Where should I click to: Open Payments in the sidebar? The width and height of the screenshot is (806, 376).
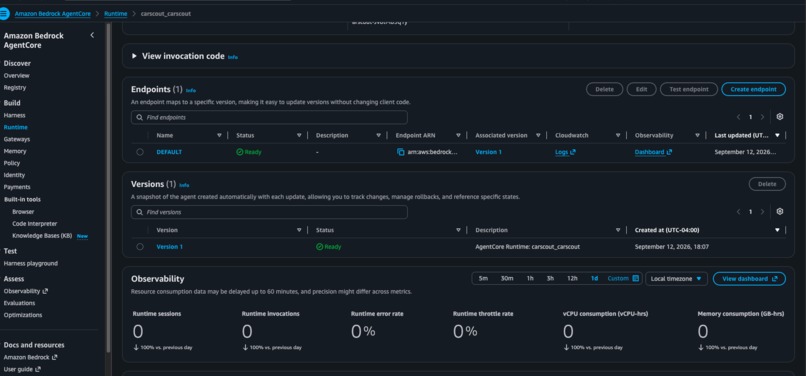click(17, 187)
